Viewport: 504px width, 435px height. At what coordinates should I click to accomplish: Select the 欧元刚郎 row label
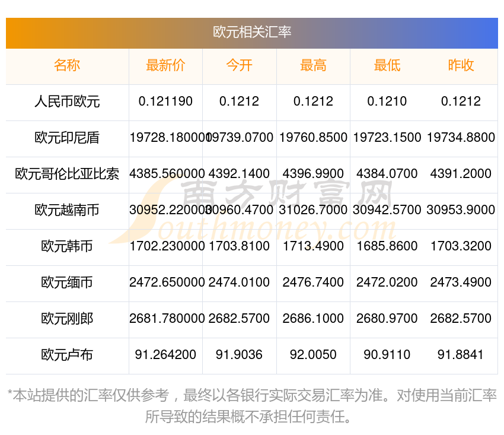(67, 319)
